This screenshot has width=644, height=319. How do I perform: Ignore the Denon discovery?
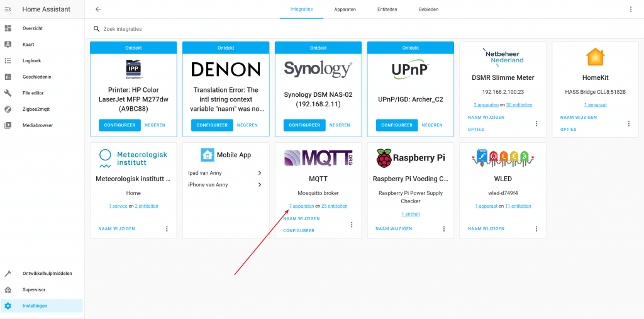click(x=247, y=125)
